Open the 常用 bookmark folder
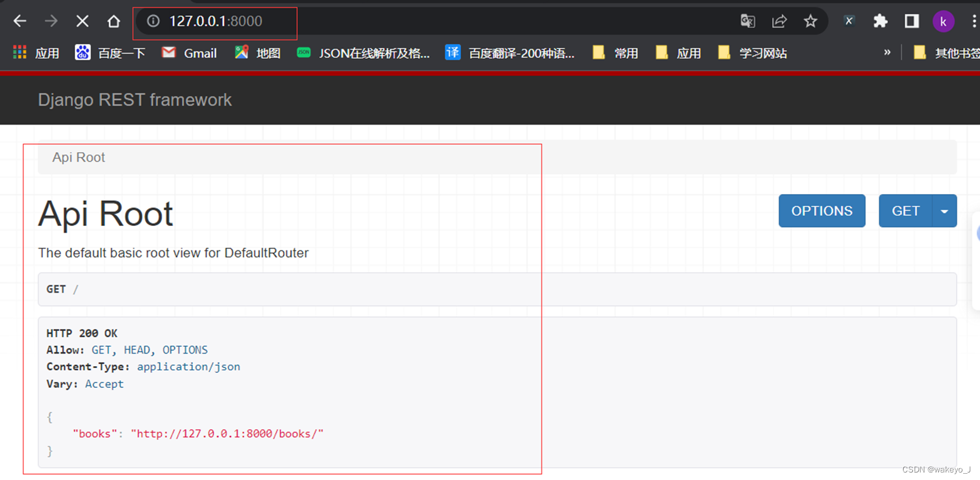 click(x=616, y=53)
